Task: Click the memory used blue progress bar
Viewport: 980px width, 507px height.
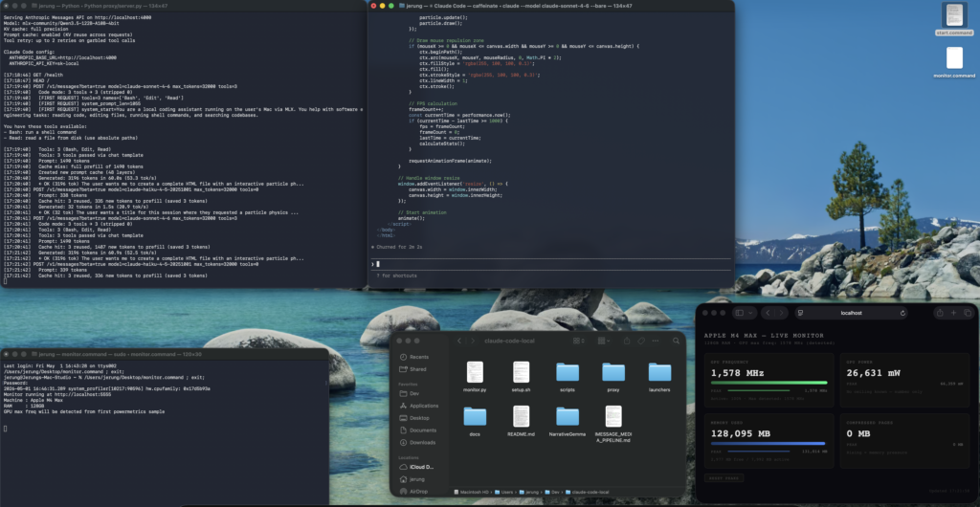Action: (x=768, y=443)
